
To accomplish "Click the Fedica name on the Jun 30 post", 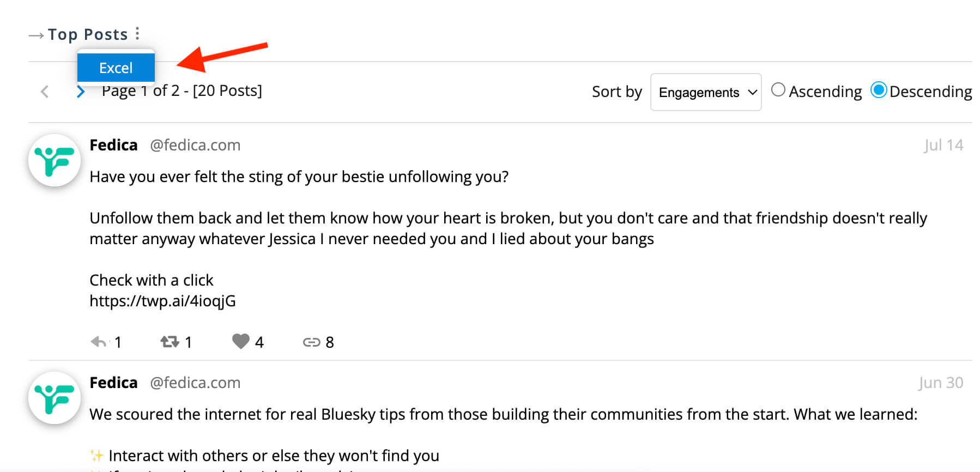I will click(x=113, y=383).
